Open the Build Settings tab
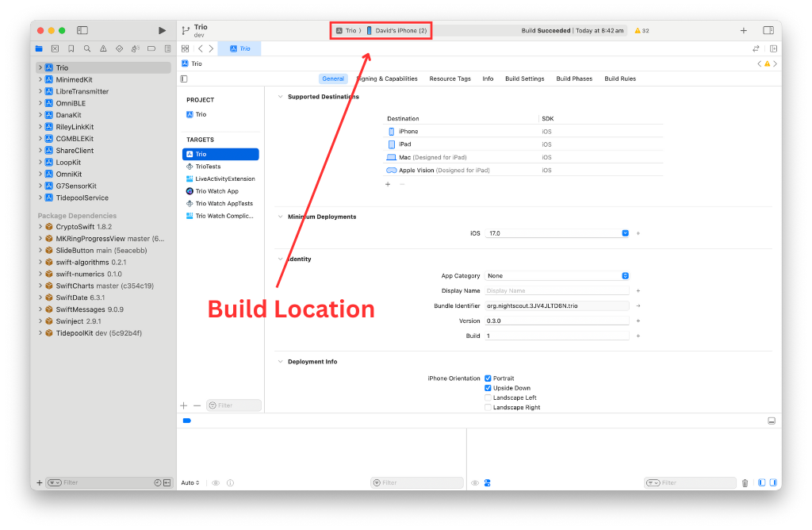This screenshot has width=812, height=530. 525,79
